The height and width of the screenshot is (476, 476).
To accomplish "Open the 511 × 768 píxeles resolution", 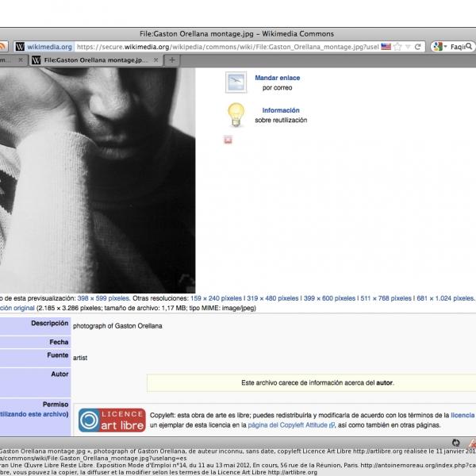I will [386, 298].
